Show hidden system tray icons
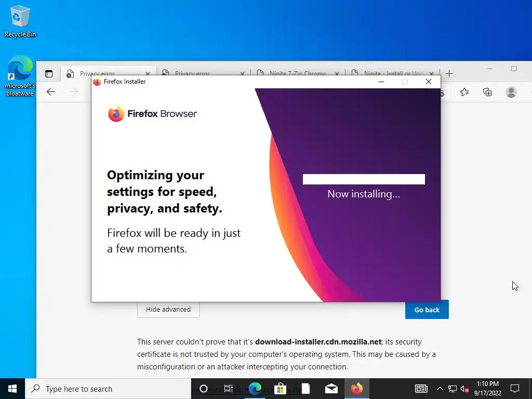Viewport: 532px width, 399px height. tap(440, 389)
